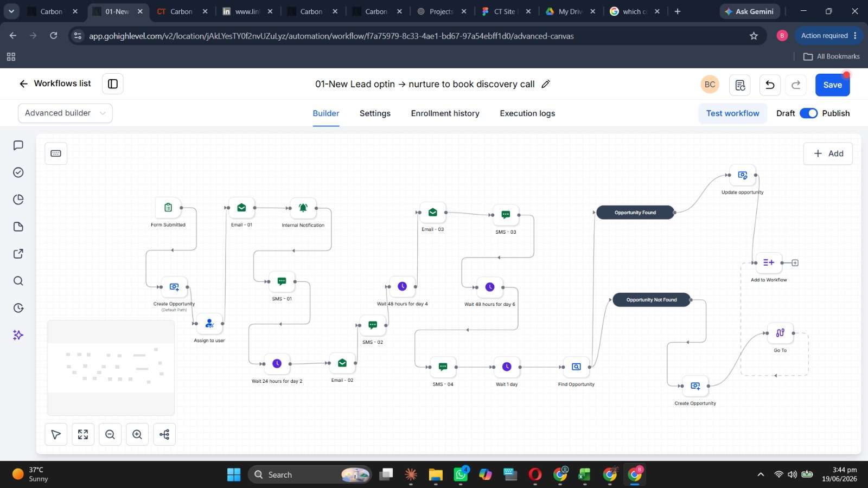Screen dimensions: 868x488
Task: Select the Email - 02 node
Action: pyautogui.click(x=342, y=363)
